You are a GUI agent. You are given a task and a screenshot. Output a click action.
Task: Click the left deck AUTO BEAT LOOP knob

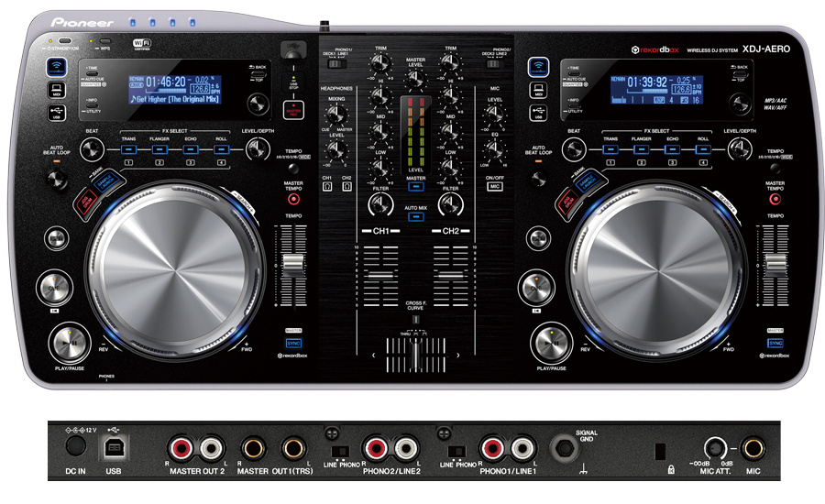click(56, 180)
